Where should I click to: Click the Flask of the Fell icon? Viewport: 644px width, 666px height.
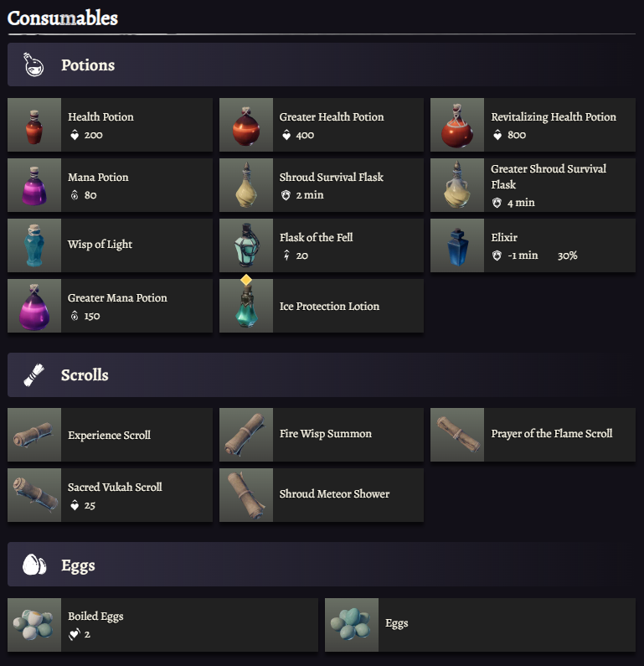click(246, 245)
